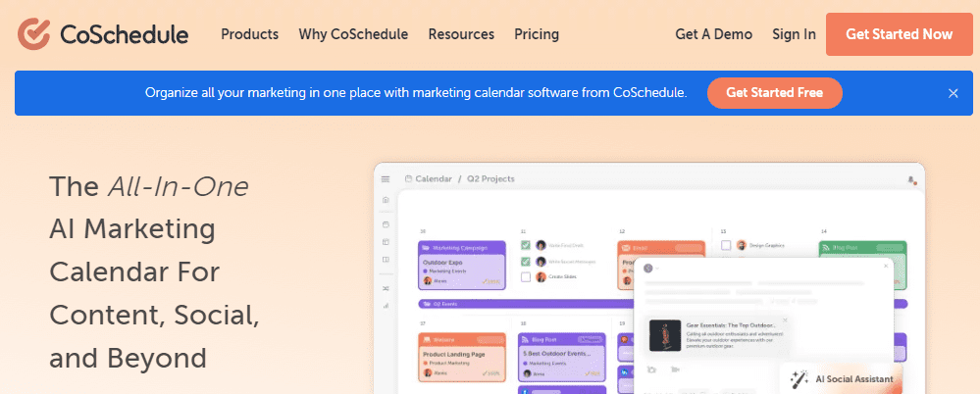
Task: Expand the profile dropdown chevron in popup
Action: (658, 269)
